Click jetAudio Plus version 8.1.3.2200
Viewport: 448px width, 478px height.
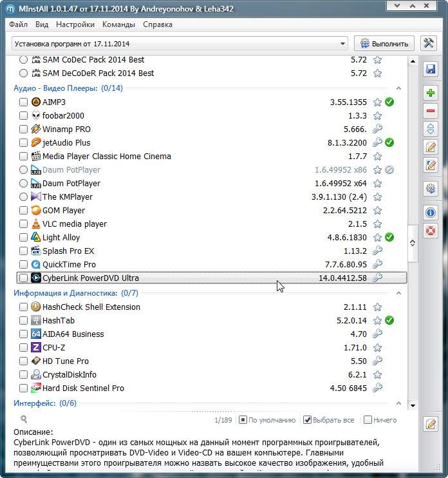[347, 142]
